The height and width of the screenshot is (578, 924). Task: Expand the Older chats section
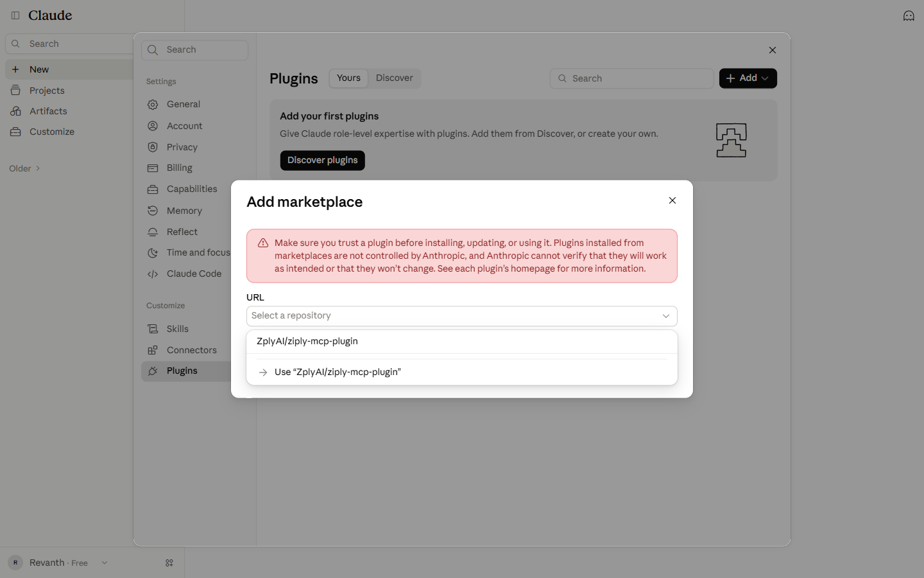click(25, 168)
